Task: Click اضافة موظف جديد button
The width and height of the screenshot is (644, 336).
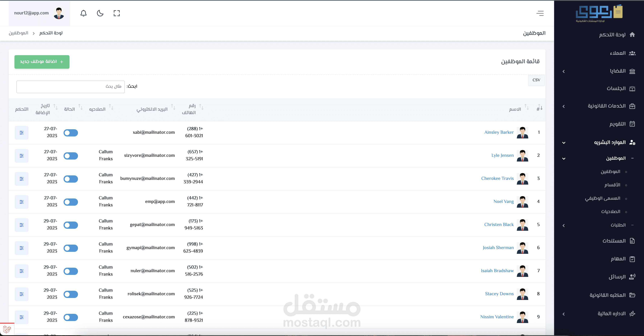Action: point(42,62)
